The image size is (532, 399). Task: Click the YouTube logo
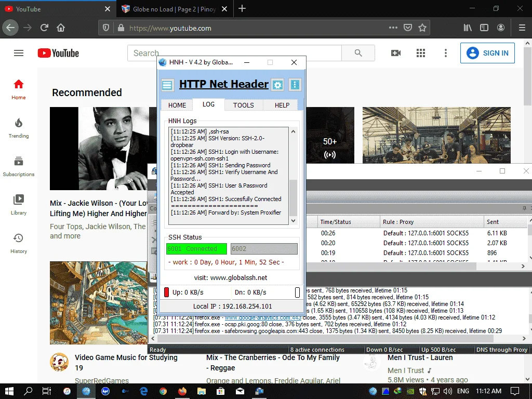click(x=58, y=54)
